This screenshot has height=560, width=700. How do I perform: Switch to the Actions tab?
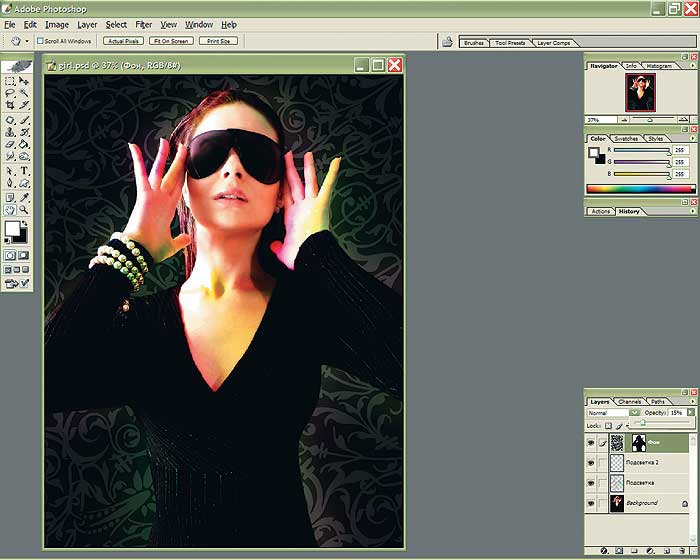point(600,212)
